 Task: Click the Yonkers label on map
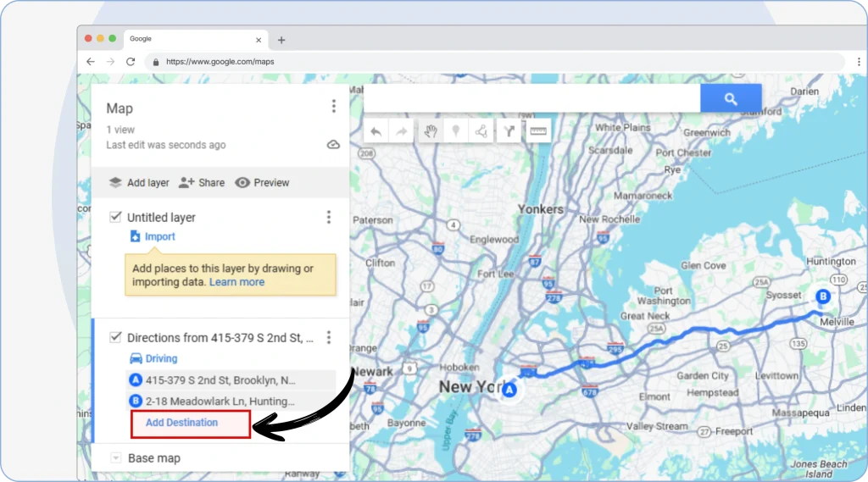(x=540, y=209)
